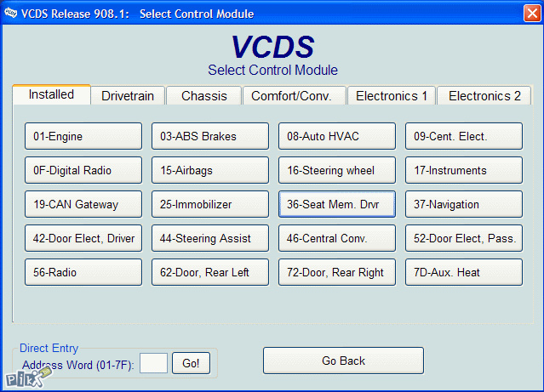
Task: Open the 09-Cent. Elect. module
Action: [x=464, y=136]
